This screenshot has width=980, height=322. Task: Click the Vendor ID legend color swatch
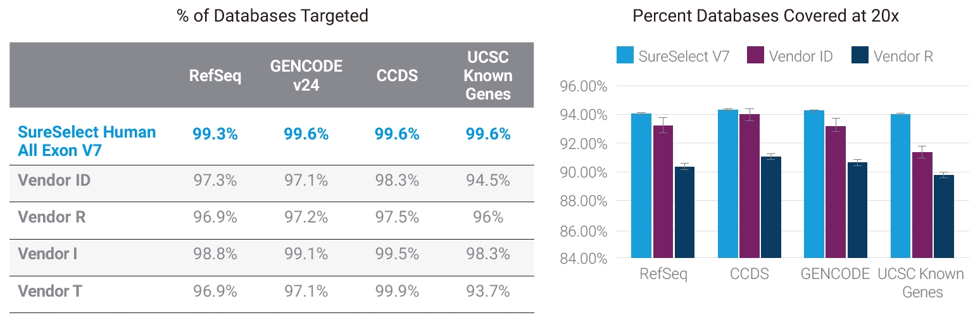click(x=755, y=56)
